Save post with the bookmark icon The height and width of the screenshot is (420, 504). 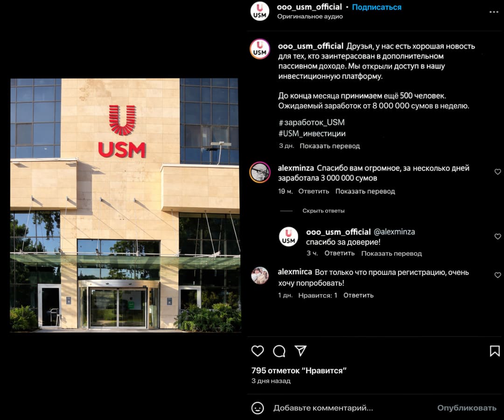click(495, 351)
